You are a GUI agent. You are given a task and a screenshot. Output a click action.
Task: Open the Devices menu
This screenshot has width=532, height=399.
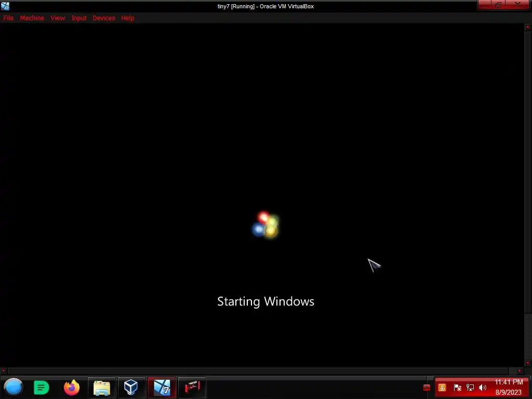[x=104, y=18]
